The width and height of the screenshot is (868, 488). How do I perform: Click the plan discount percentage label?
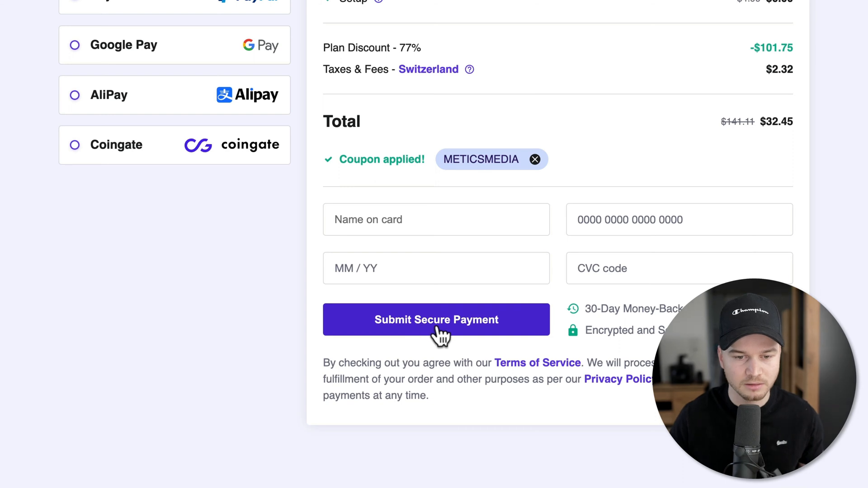coord(373,47)
